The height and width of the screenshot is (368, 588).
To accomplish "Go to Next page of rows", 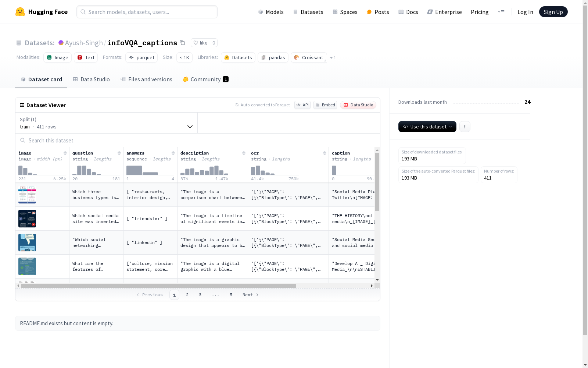I will coord(250,295).
